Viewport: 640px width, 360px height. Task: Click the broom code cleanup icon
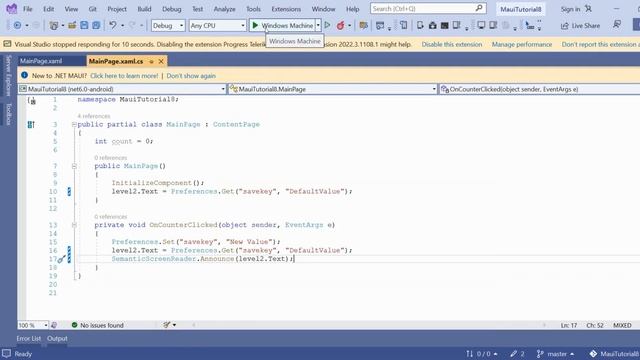pyautogui.click(x=167, y=325)
